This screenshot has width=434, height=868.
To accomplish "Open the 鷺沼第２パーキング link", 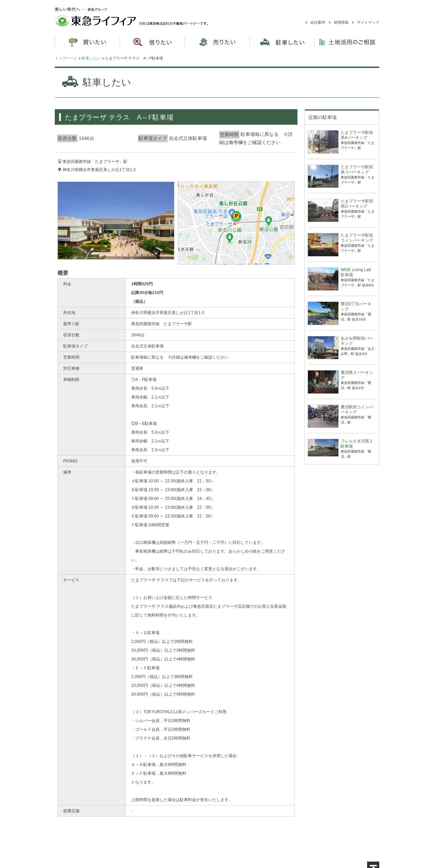I will 357,375.
